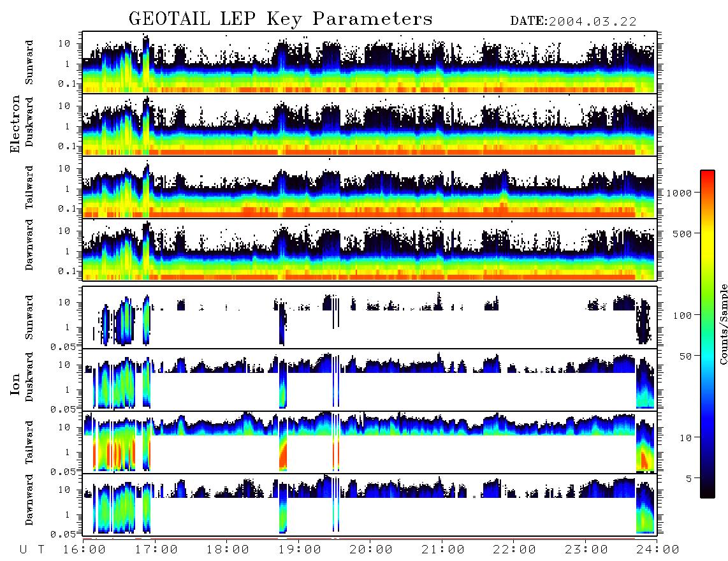Select the 'DATE:2004.03.22' text

point(573,22)
